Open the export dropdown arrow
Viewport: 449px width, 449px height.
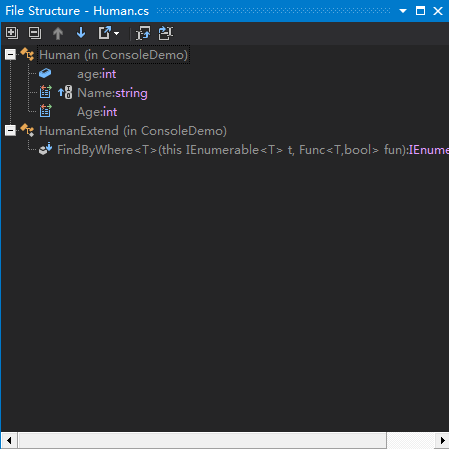point(117,33)
